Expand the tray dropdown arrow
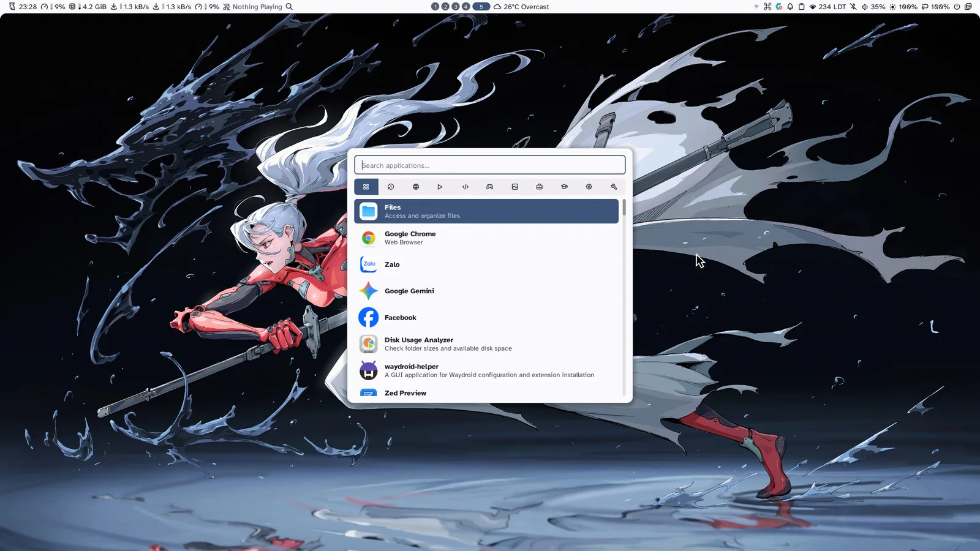This screenshot has height=551, width=980. [x=756, y=7]
